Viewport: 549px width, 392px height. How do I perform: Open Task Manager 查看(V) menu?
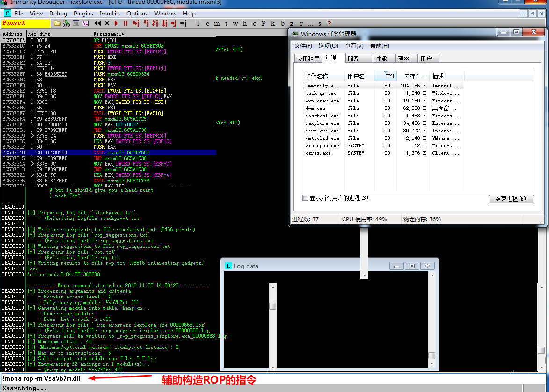354,46
